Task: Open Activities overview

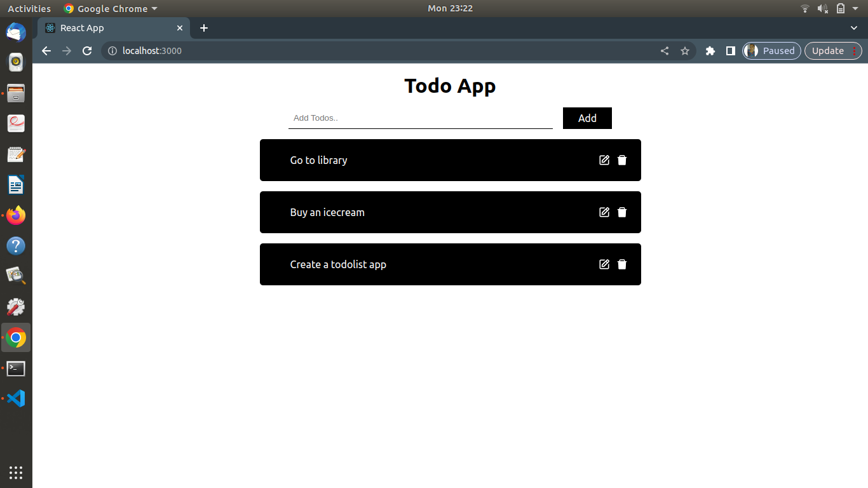Action: click(29, 9)
